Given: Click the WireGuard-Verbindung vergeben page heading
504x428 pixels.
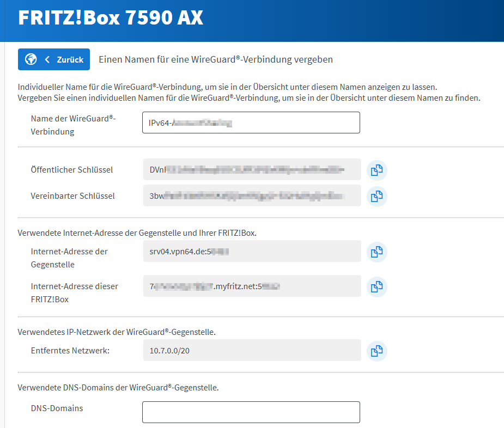Looking at the screenshot, I should point(215,59).
